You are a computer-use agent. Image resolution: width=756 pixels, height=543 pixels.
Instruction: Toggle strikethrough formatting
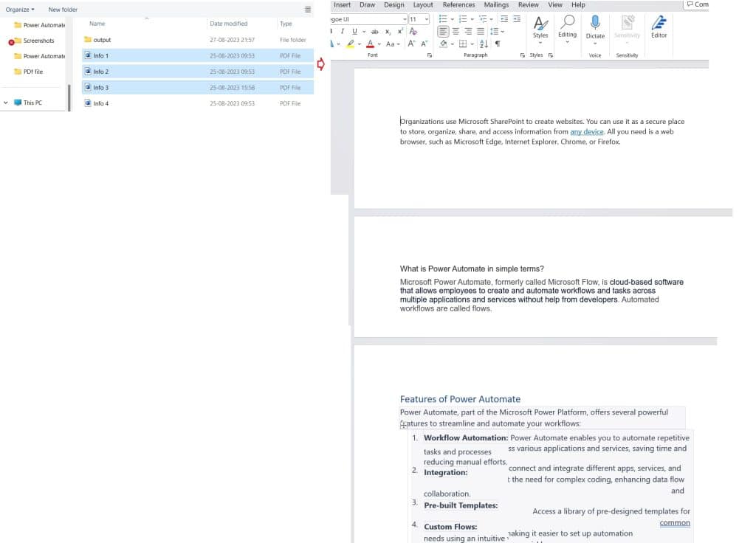coord(374,31)
